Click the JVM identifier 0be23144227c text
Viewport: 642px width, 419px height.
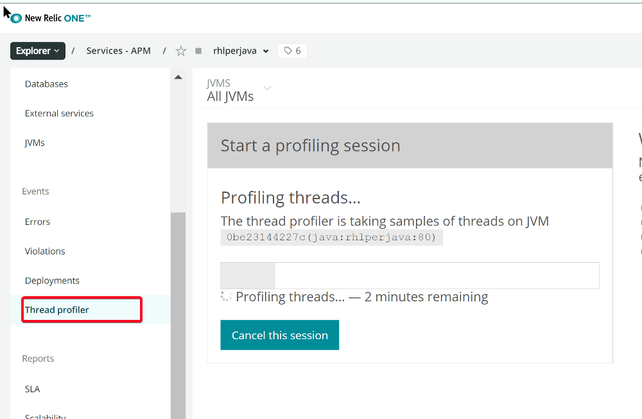point(332,238)
